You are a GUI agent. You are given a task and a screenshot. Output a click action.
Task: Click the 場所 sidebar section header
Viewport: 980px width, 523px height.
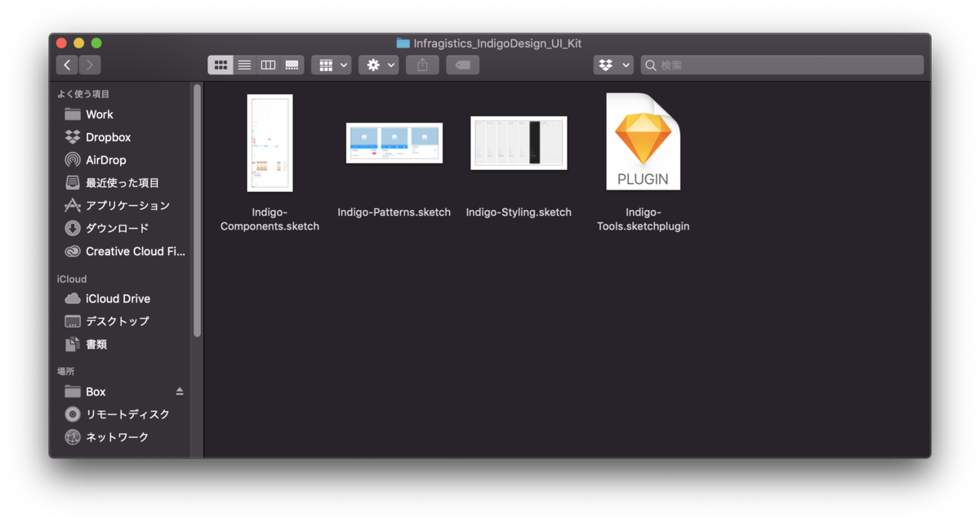[66, 372]
